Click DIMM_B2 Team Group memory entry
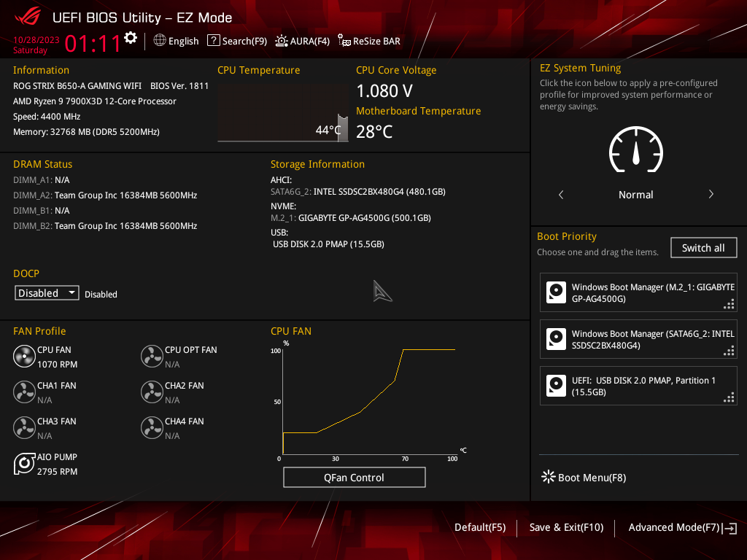This screenshot has height=560, width=747. (105, 226)
